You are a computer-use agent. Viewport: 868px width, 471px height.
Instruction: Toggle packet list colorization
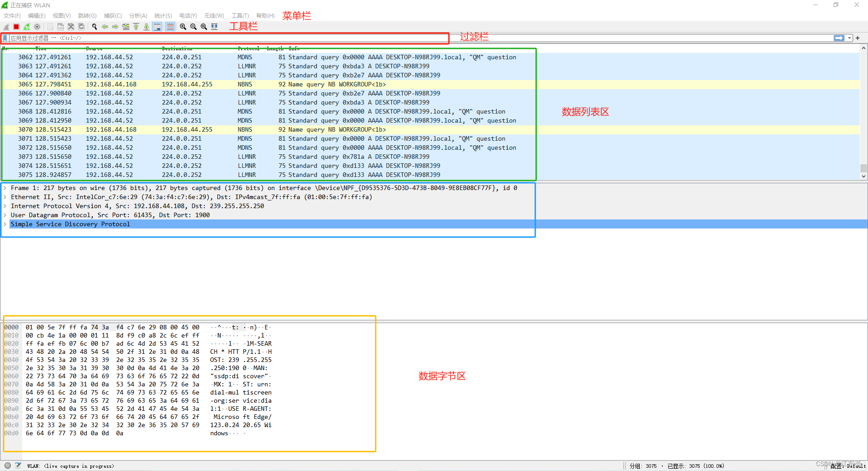click(x=170, y=27)
